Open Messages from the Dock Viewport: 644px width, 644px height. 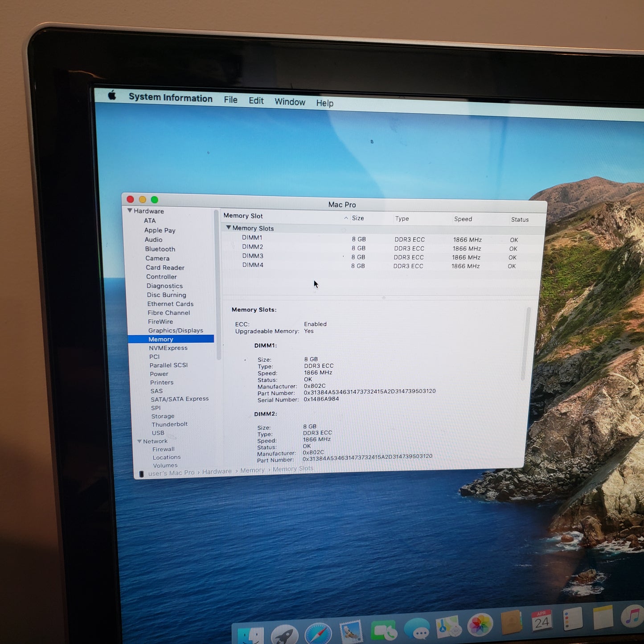pos(417,629)
